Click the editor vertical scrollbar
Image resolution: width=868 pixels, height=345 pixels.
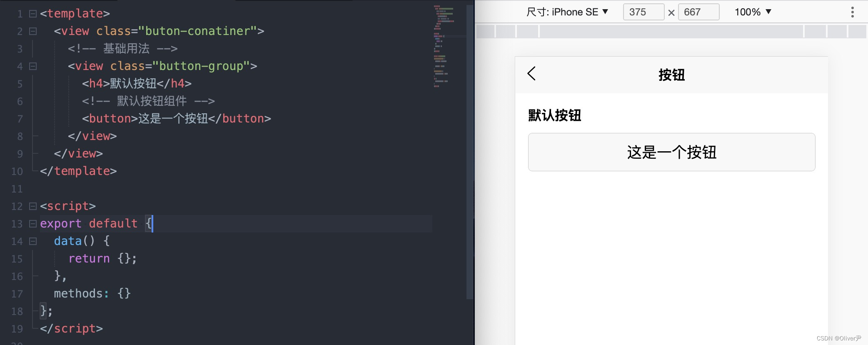[x=470, y=152]
